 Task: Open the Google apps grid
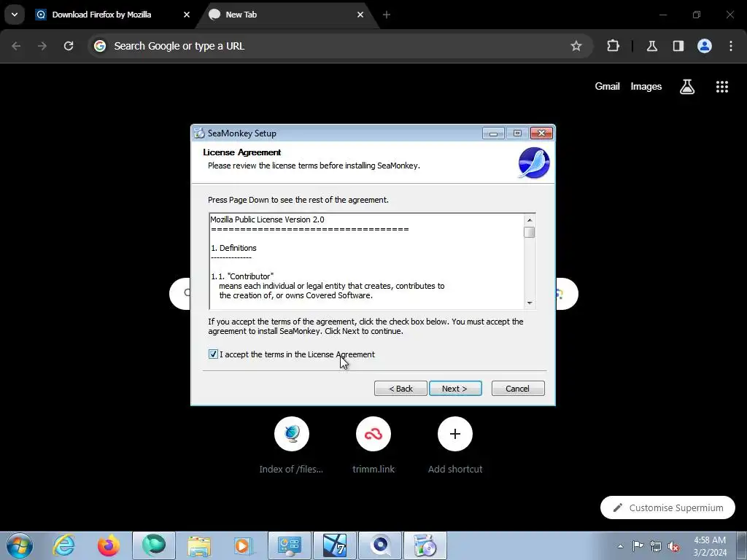722,87
